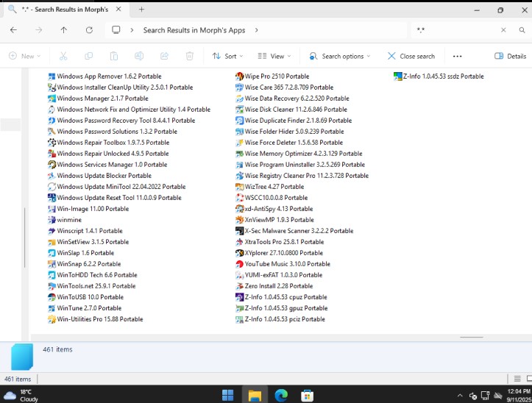Viewport: 532px width, 403px height.
Task: Select the Wipe Pro 2510 Portable icon
Action: coord(240,76)
